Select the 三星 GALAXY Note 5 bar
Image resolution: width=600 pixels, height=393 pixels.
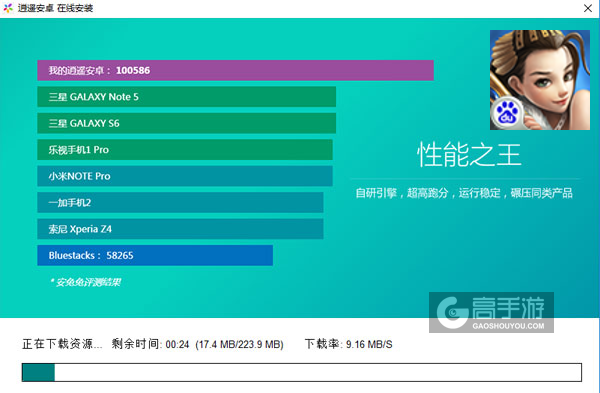[x=186, y=97]
